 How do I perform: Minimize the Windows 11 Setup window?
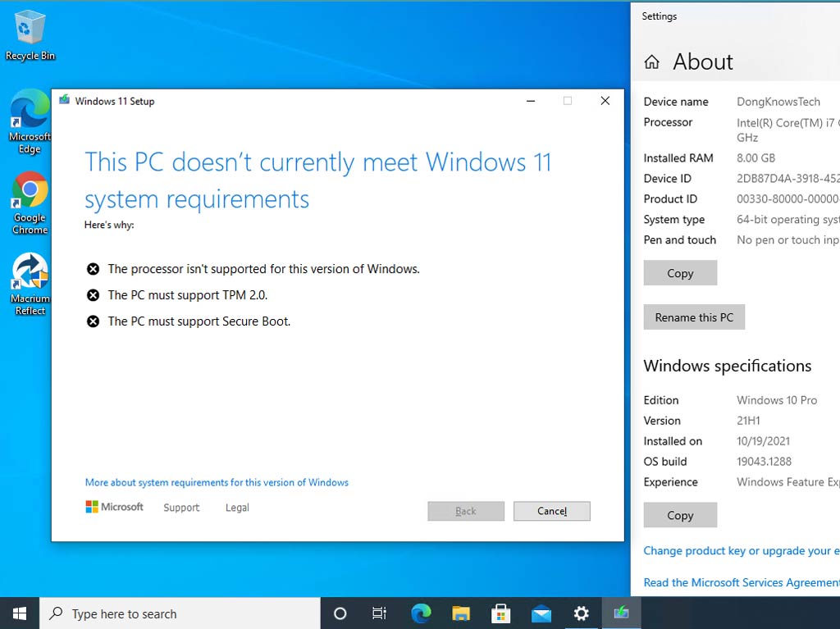coord(531,101)
